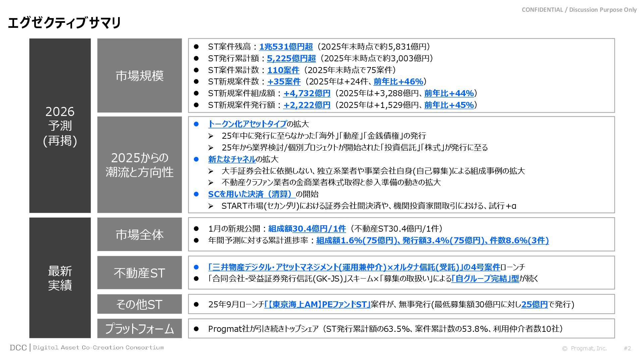The width and height of the screenshot is (644, 362).
Task: Click the +35案件 underlined text
Action: (284, 81)
